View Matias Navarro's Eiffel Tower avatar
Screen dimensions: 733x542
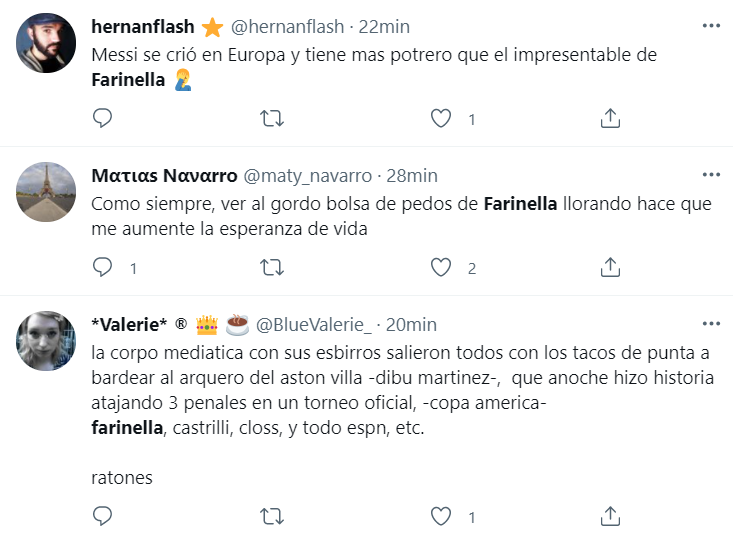(46, 192)
